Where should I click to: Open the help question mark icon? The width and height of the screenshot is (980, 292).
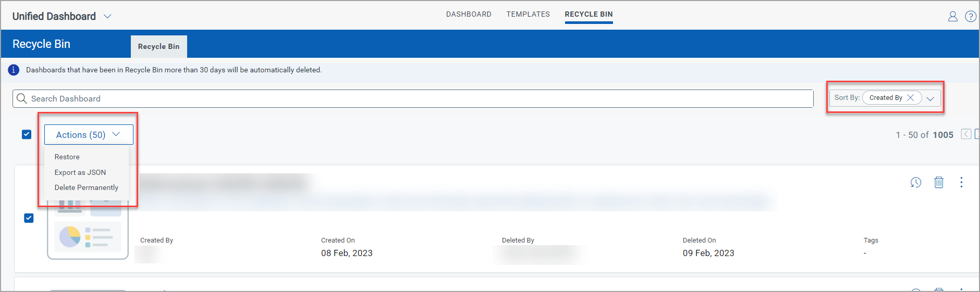tap(971, 16)
